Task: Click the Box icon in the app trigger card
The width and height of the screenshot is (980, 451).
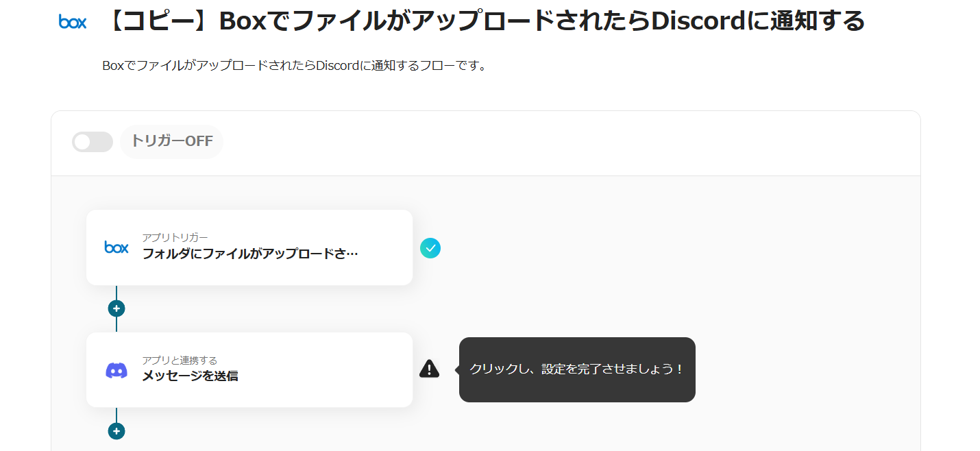Action: (117, 247)
